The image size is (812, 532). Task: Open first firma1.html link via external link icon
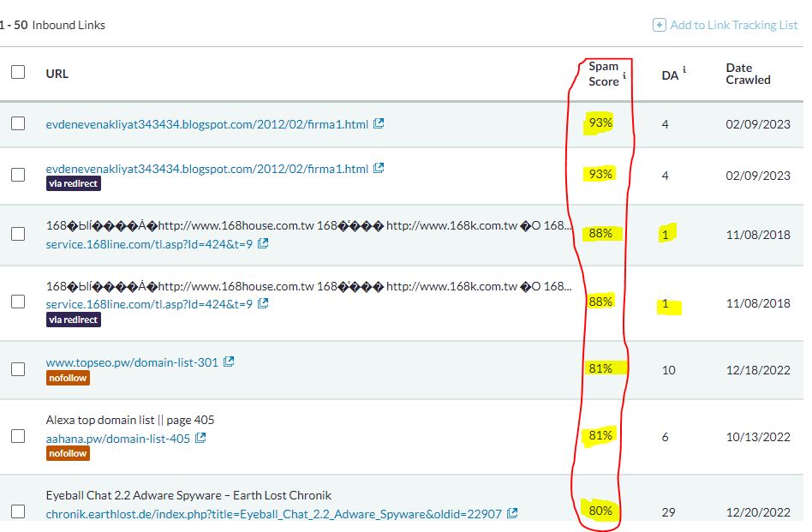click(x=379, y=123)
